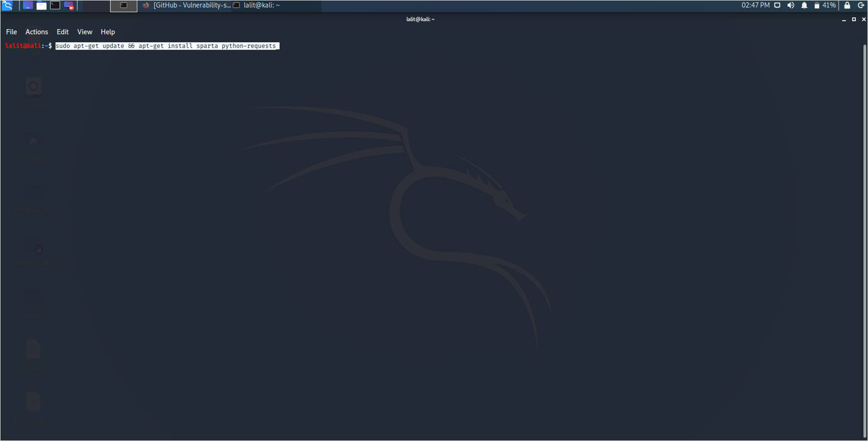This screenshot has width=868, height=441.
Task: Open the file manager panel launcher
Action: [42, 5]
